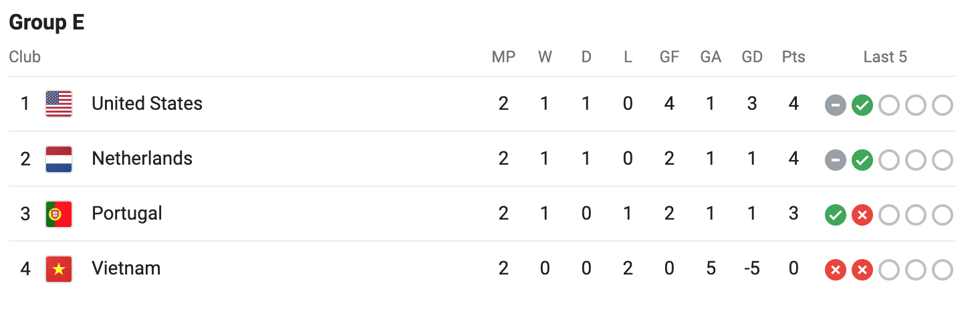Select the Portugal team name
The width and height of the screenshot is (980, 312).
[127, 214]
